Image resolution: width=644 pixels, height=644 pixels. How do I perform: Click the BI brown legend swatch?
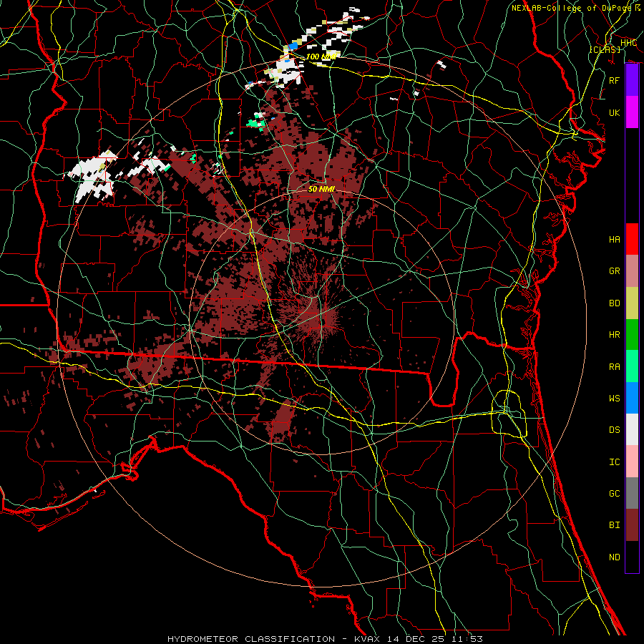tap(632, 525)
